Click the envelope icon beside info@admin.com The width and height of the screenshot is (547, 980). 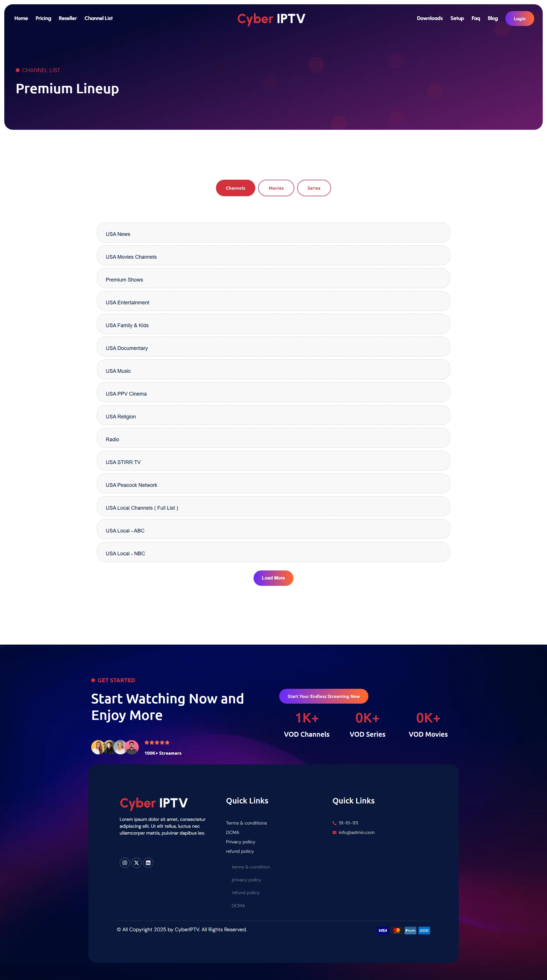point(334,832)
